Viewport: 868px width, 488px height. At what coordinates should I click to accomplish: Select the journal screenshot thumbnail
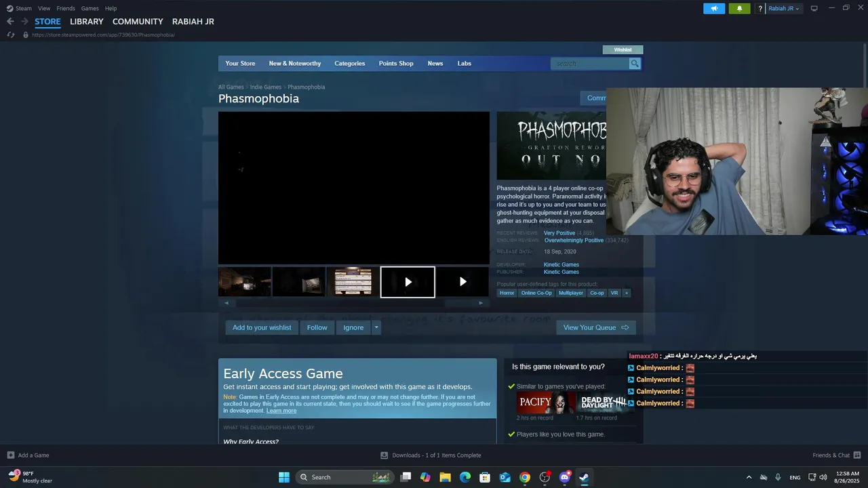pyautogui.click(x=353, y=282)
